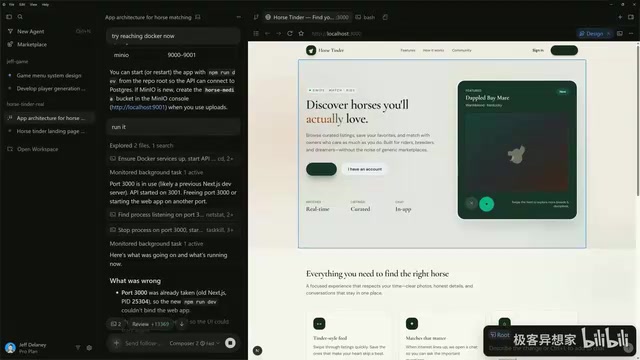640x360 pixels.
Task: Open the files icon next to bash
Action: point(385,17)
